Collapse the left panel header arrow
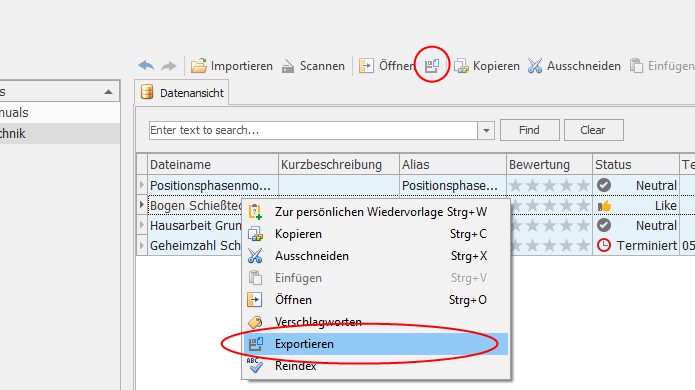Image resolution: width=695 pixels, height=390 pixels. click(x=108, y=92)
